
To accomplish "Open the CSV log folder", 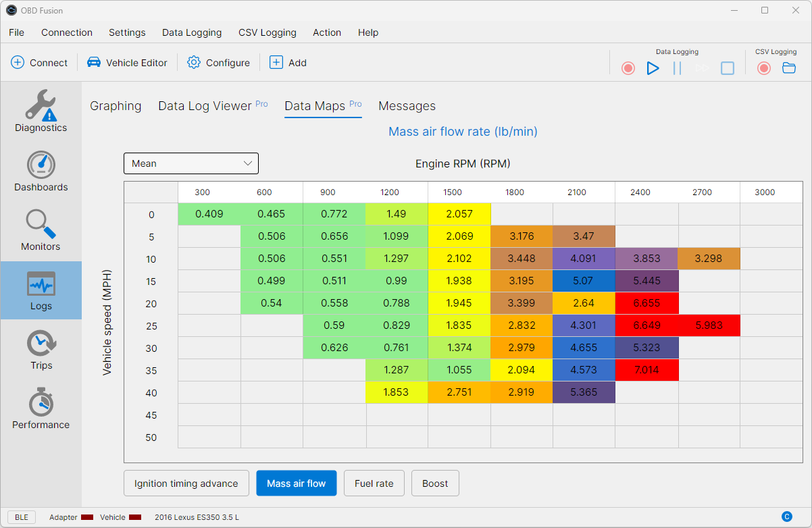I will 789,68.
